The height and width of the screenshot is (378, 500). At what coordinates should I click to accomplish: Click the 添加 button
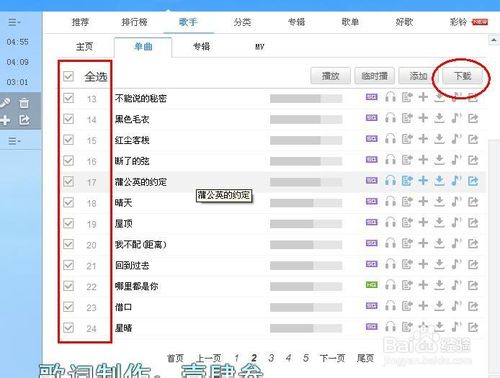(418, 76)
